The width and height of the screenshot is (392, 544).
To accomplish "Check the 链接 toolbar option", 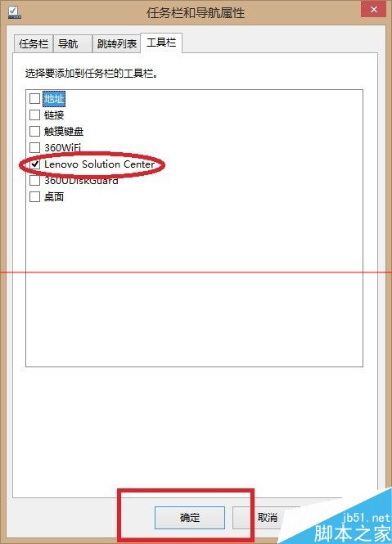I will tap(34, 115).
